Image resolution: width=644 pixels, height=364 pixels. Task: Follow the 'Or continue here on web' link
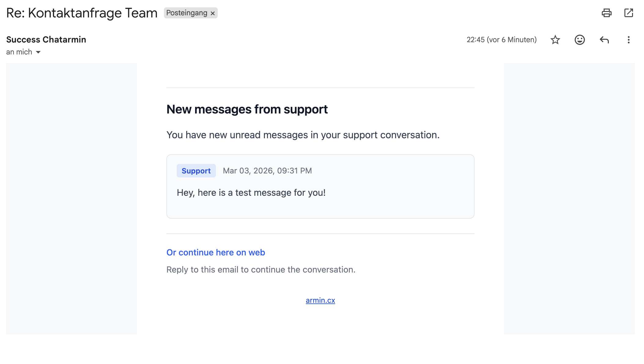click(x=216, y=252)
